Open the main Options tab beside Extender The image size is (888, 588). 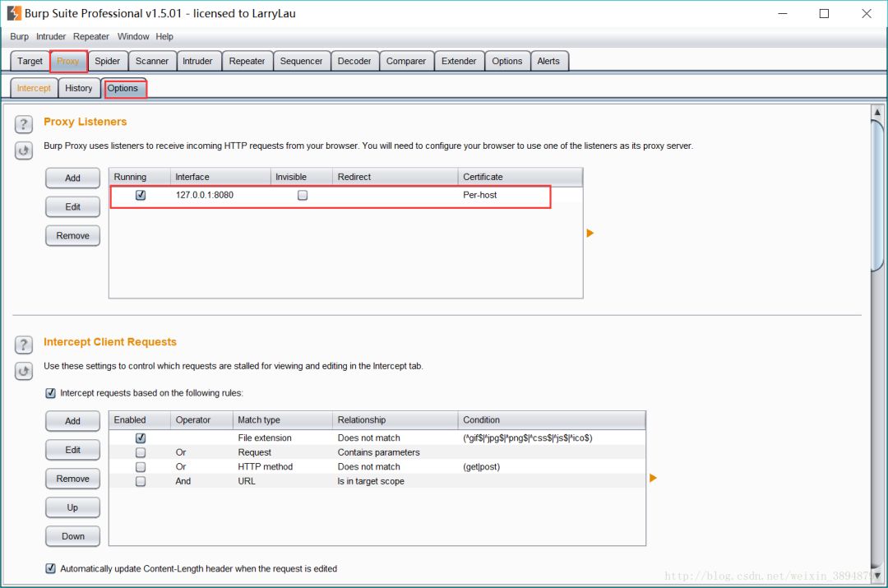tap(506, 61)
